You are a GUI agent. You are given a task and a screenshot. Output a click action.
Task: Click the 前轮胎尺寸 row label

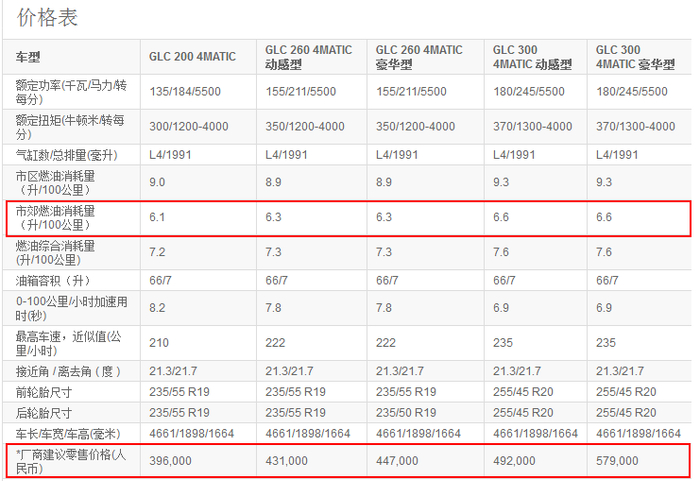coord(44,392)
